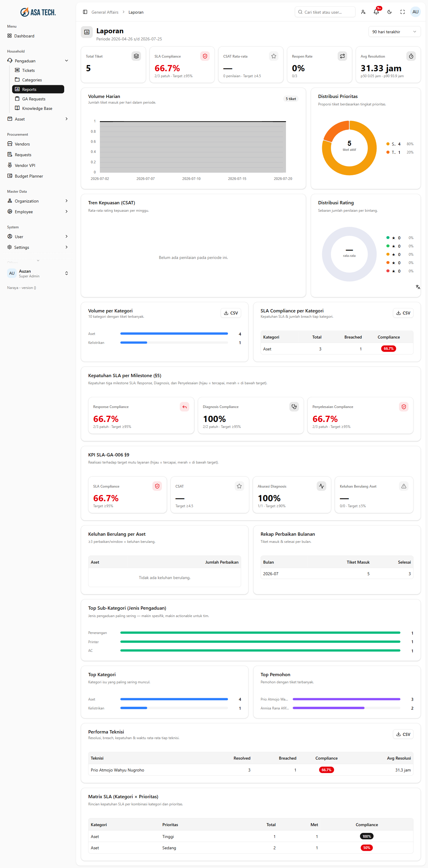Enter fullscreen using the expand icon
The width and height of the screenshot is (428, 868).
[x=402, y=12]
